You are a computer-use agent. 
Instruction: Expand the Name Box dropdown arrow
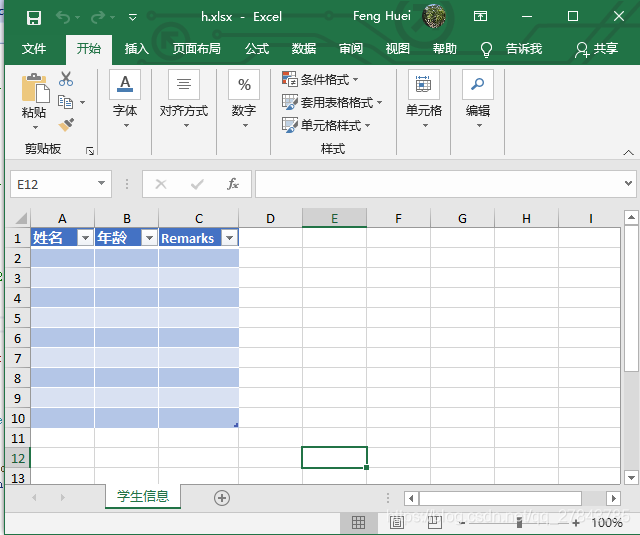tap(102, 184)
